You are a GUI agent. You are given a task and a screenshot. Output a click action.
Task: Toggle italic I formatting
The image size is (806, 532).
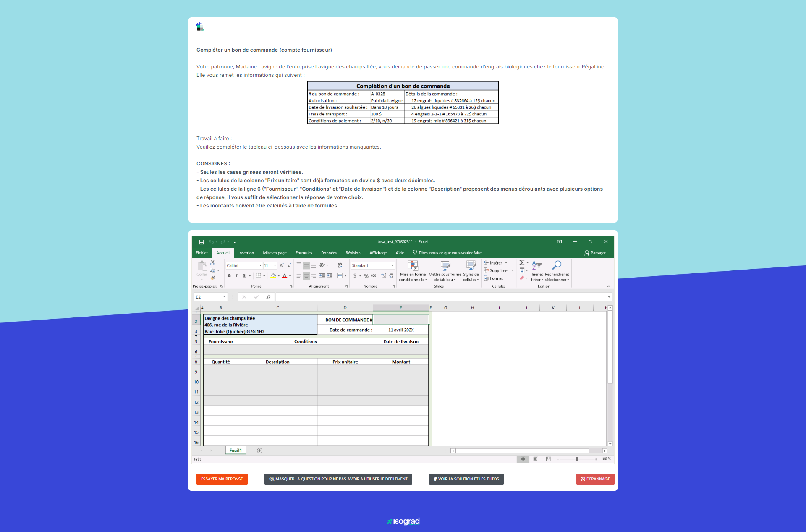tap(237, 276)
